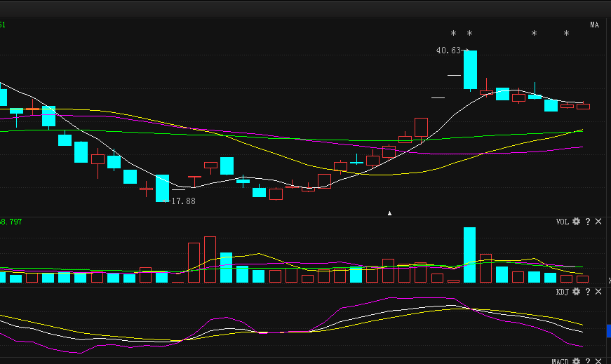
Task: Show help for the KDJ indicator
Action: (587, 292)
